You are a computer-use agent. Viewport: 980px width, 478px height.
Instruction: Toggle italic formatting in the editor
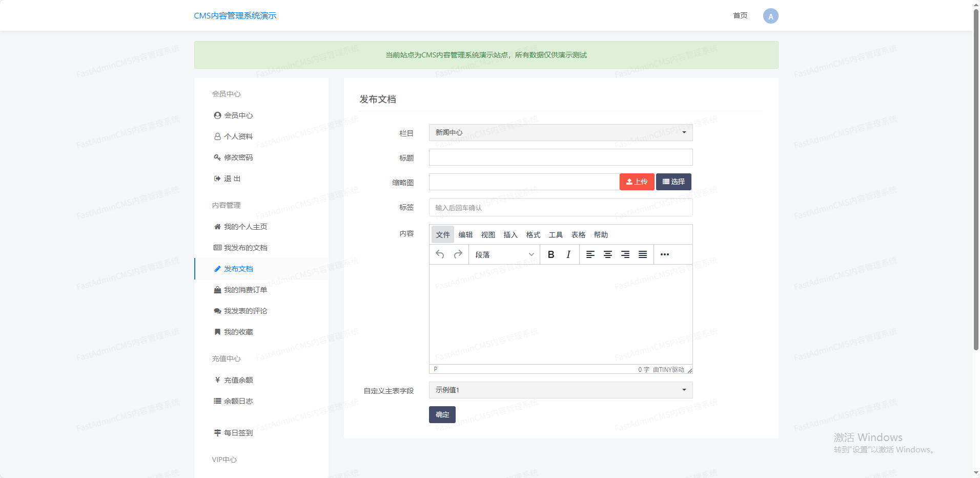pos(568,254)
